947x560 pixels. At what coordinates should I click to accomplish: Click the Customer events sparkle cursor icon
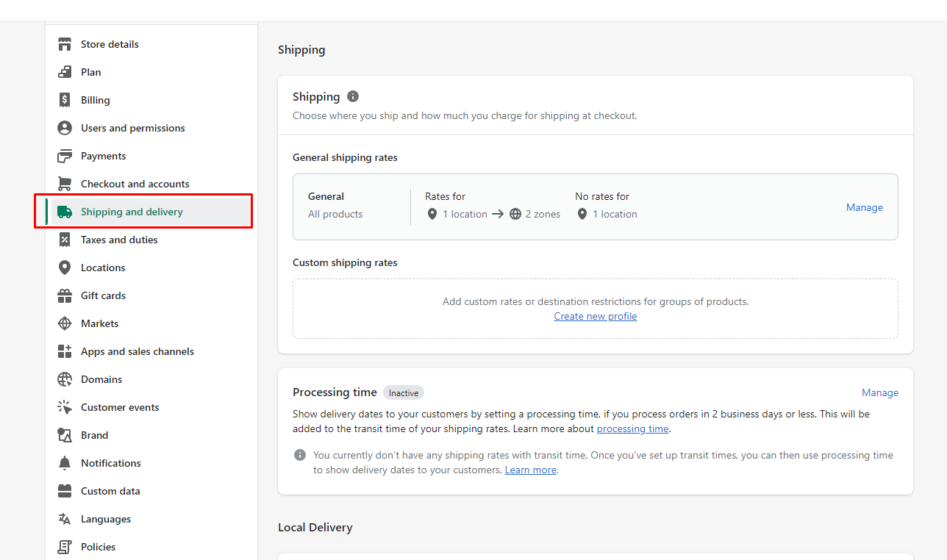pos(65,407)
